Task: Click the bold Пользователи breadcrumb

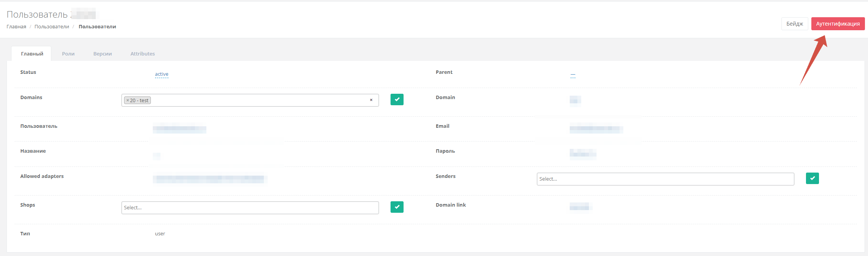Action: (x=97, y=27)
